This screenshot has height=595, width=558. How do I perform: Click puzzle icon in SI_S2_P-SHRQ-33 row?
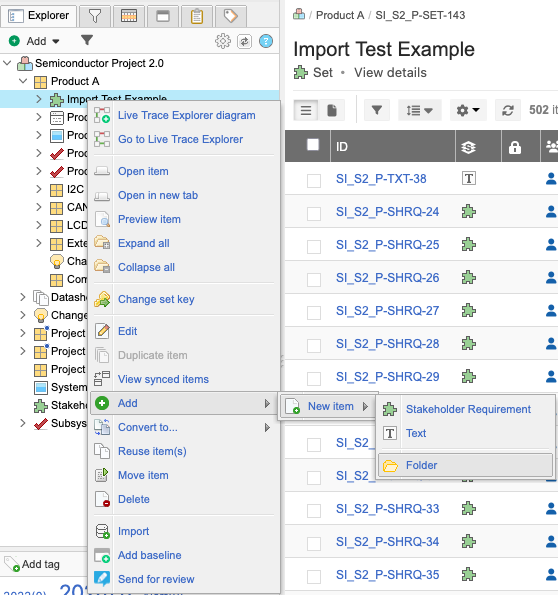pos(469,508)
